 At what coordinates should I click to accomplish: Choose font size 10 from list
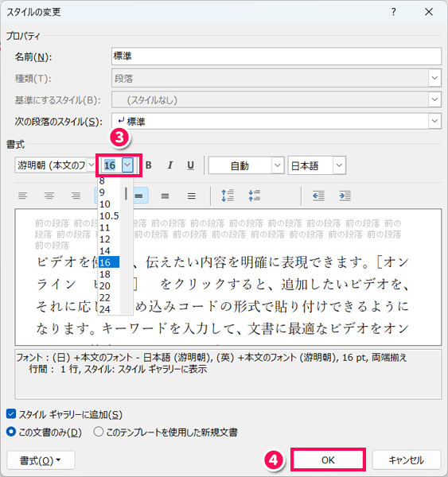coord(109,204)
